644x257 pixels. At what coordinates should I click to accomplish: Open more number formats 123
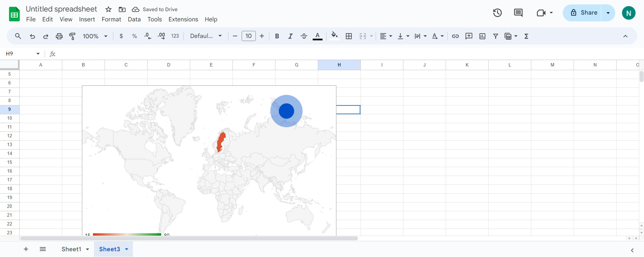[x=175, y=36]
